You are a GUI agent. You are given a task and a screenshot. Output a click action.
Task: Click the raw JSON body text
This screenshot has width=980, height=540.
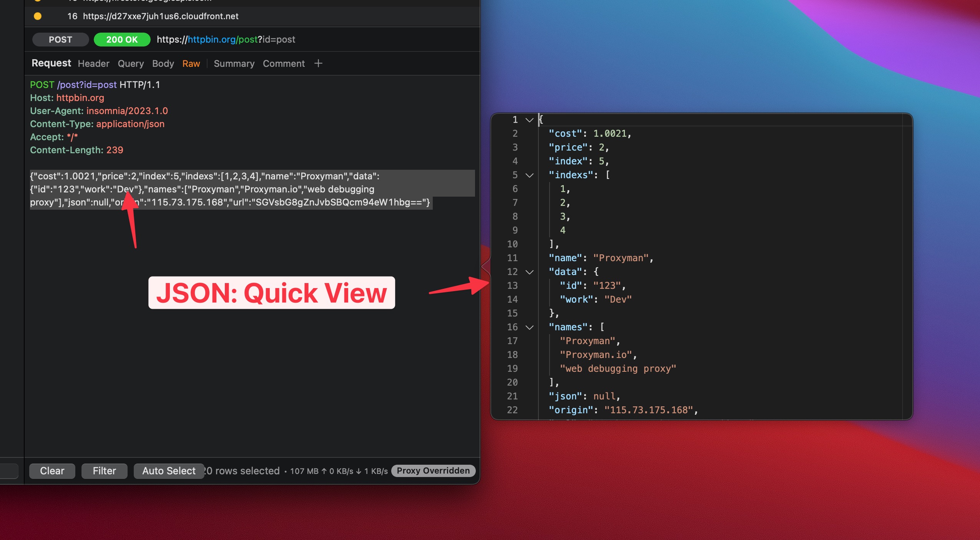[x=231, y=189]
